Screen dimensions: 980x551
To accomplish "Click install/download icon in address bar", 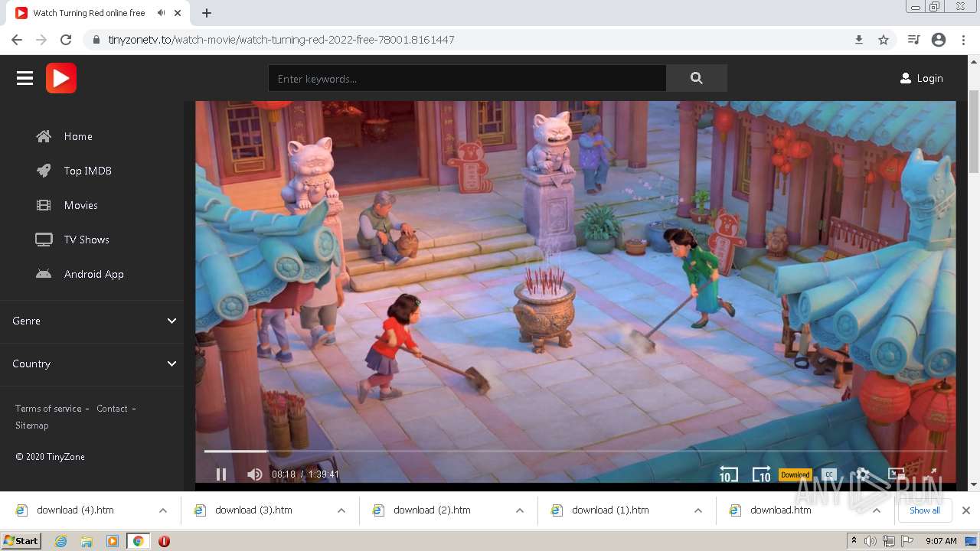I will click(x=859, y=40).
